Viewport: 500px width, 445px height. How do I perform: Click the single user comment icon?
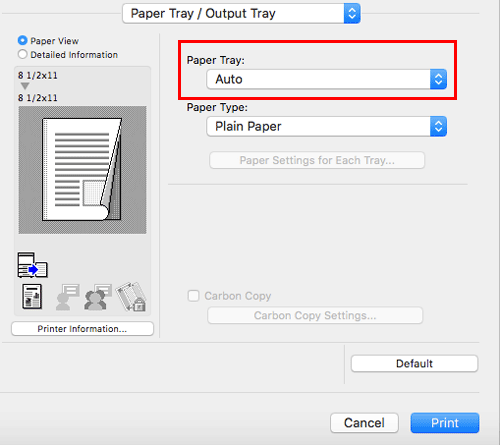pos(68,297)
